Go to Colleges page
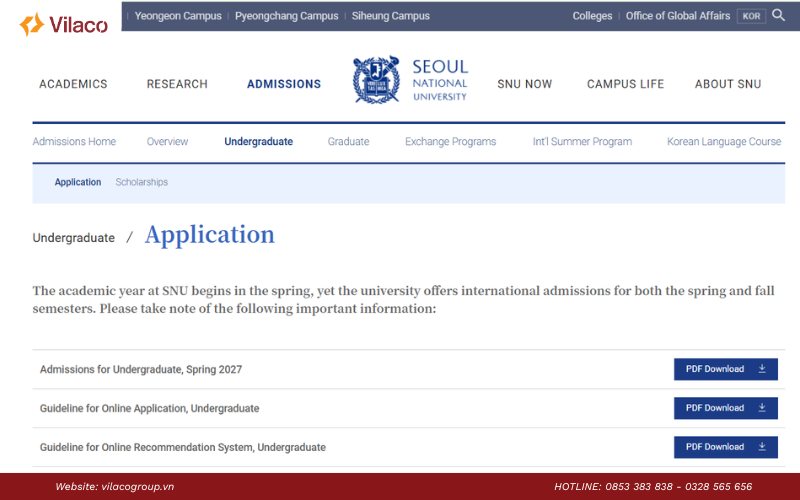 point(592,16)
